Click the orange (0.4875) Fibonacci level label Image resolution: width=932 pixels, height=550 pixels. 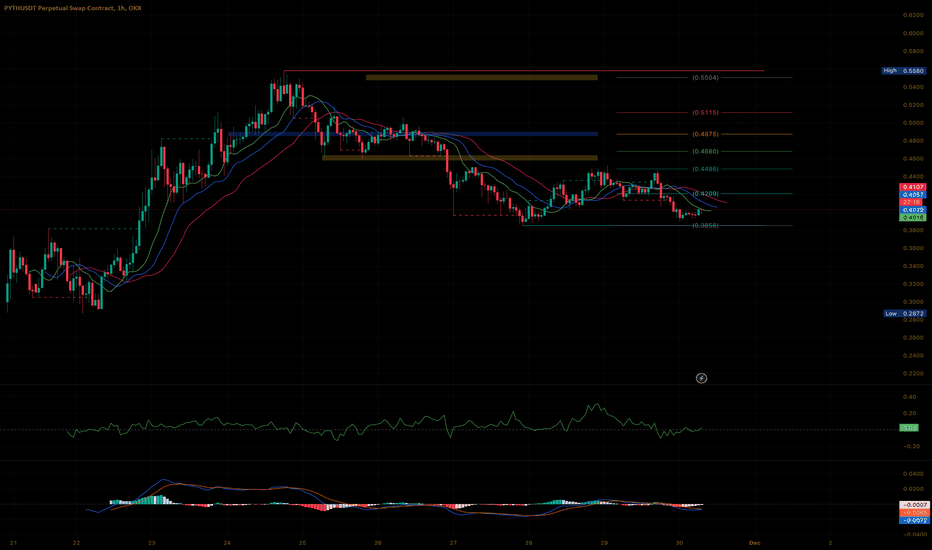coord(705,134)
